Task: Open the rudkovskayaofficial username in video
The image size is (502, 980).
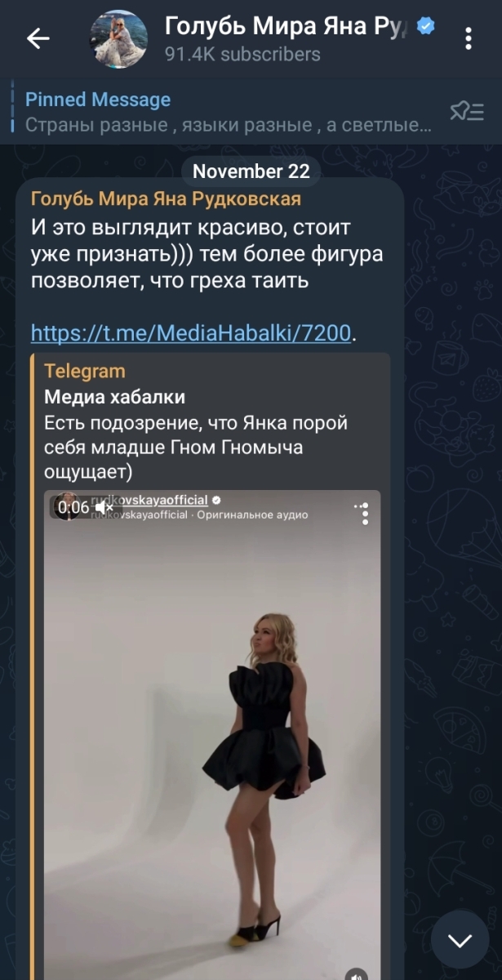Action: (x=149, y=500)
